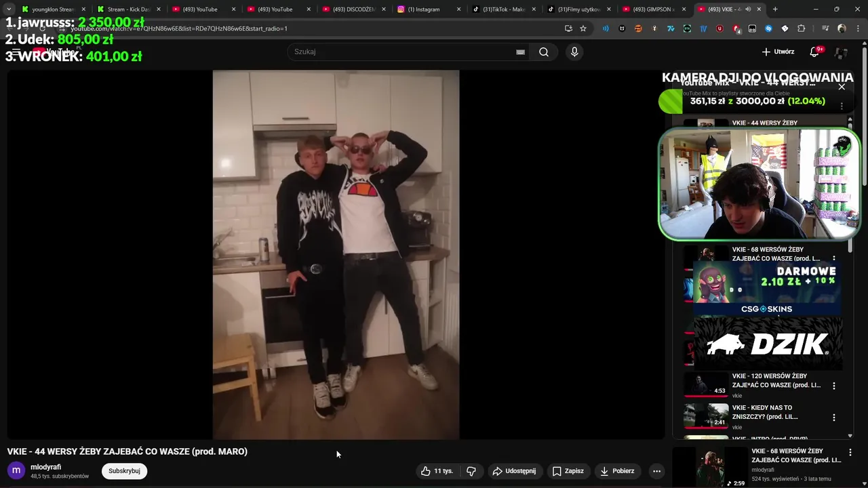
Task: Save the video with Zapisz
Action: coord(568,471)
